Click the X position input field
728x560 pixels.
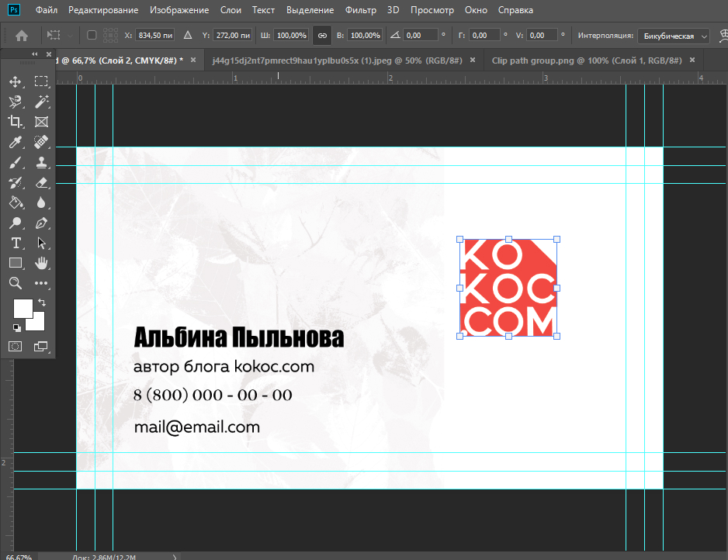(x=154, y=36)
